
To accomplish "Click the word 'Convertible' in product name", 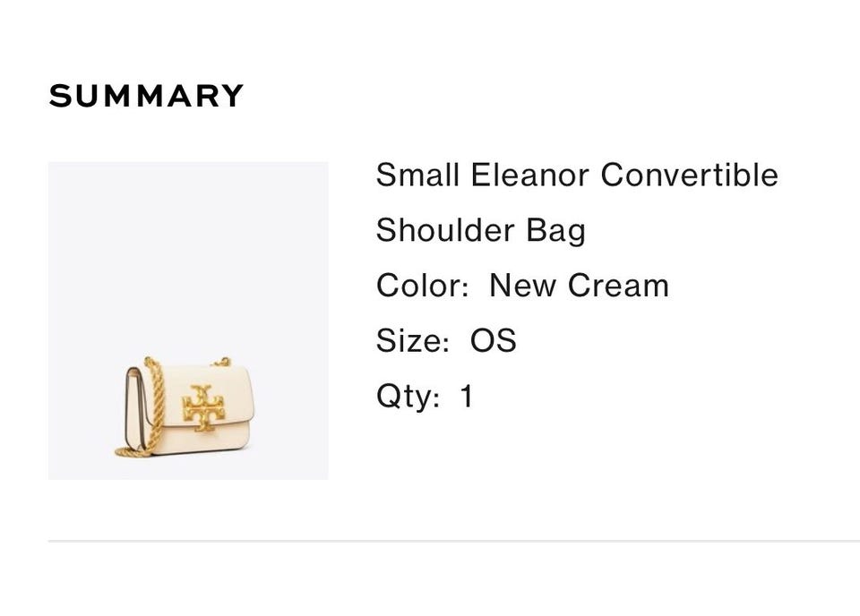I will [x=689, y=175].
